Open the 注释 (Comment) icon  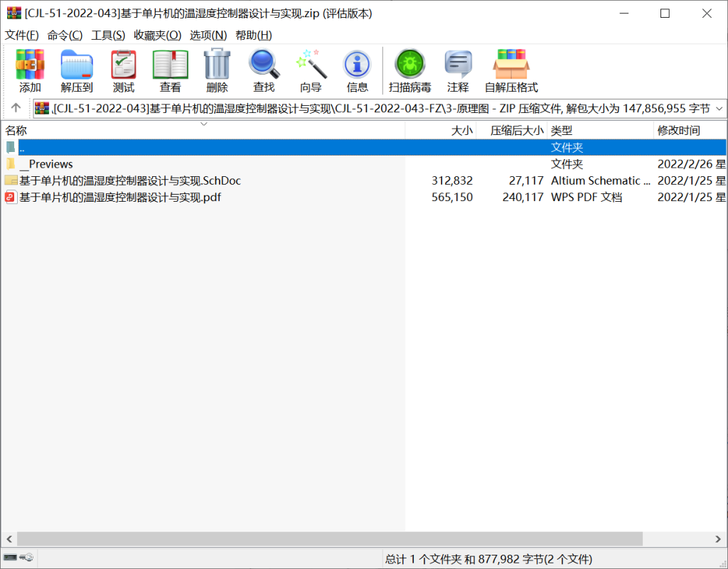458,65
